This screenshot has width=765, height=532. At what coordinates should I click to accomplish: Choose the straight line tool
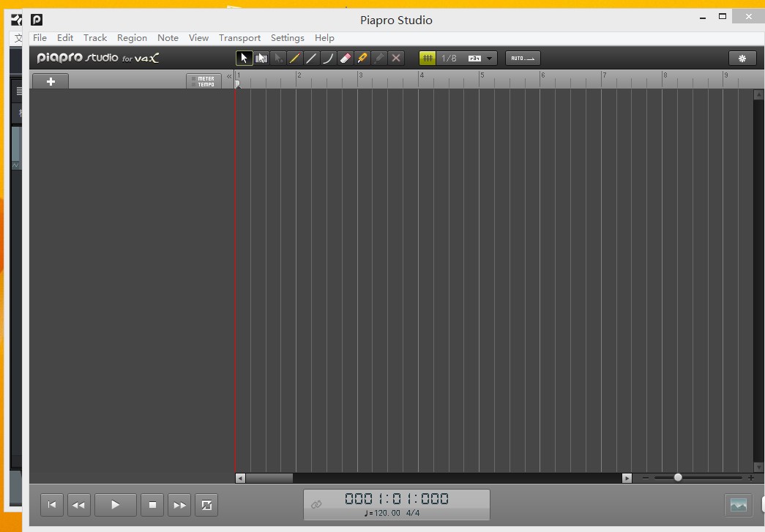coord(311,59)
